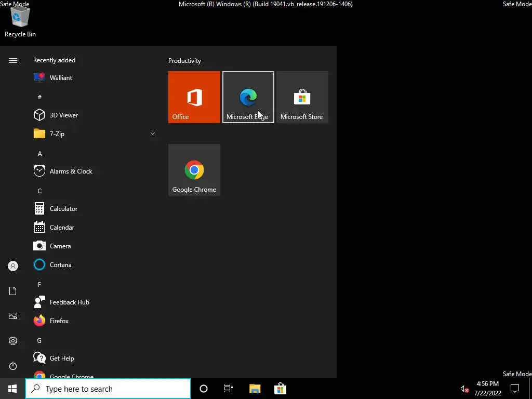This screenshot has height=399, width=532.
Task: Open 3D Viewer app
Action: tap(95, 115)
